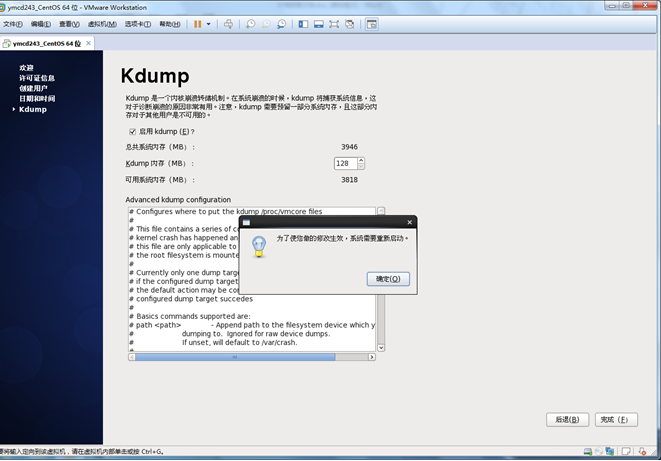Open the 选项卡(T) menu

click(x=137, y=24)
